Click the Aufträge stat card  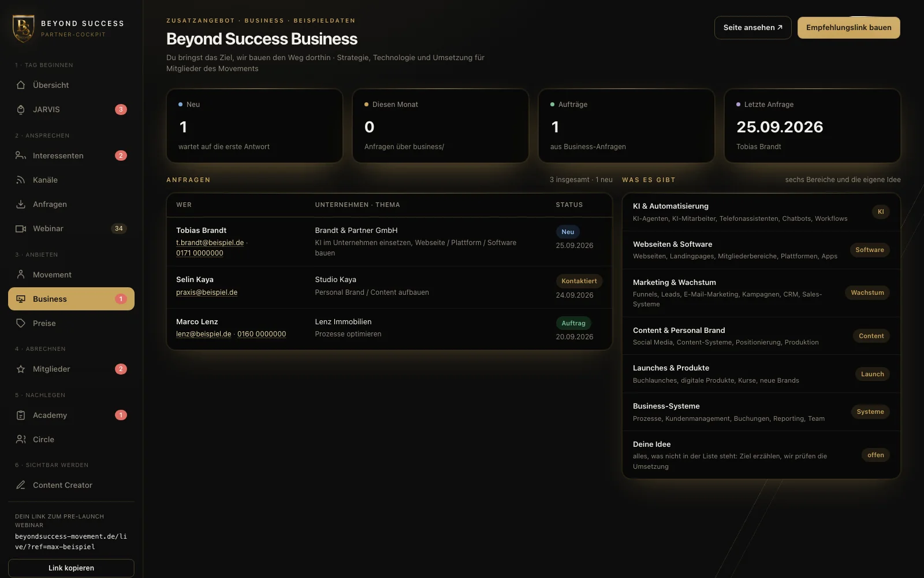(627, 125)
